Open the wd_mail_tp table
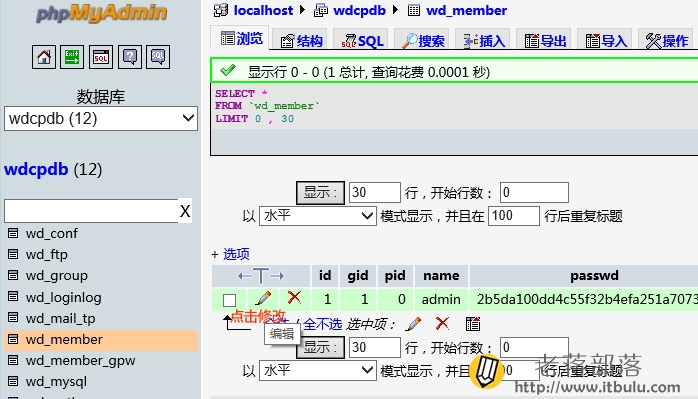The image size is (698, 399). 61,318
